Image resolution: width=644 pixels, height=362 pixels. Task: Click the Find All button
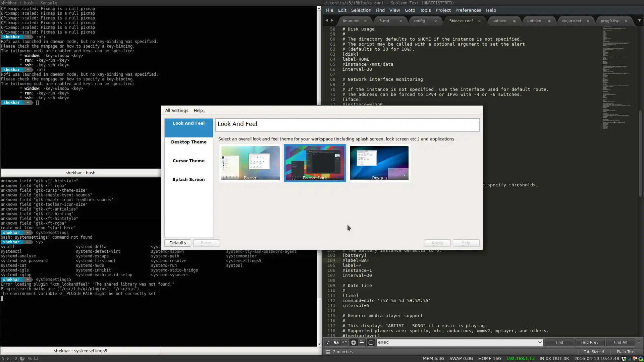620,342
